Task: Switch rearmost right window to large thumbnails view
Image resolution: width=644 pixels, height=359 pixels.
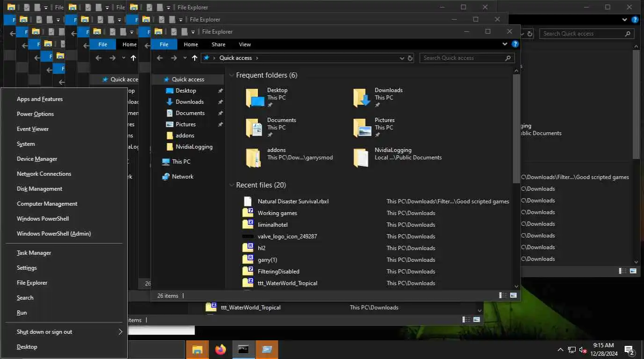Action: tap(633, 271)
